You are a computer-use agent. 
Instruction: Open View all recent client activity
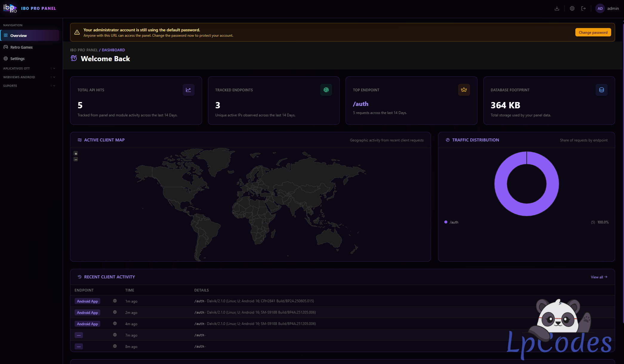pos(599,277)
